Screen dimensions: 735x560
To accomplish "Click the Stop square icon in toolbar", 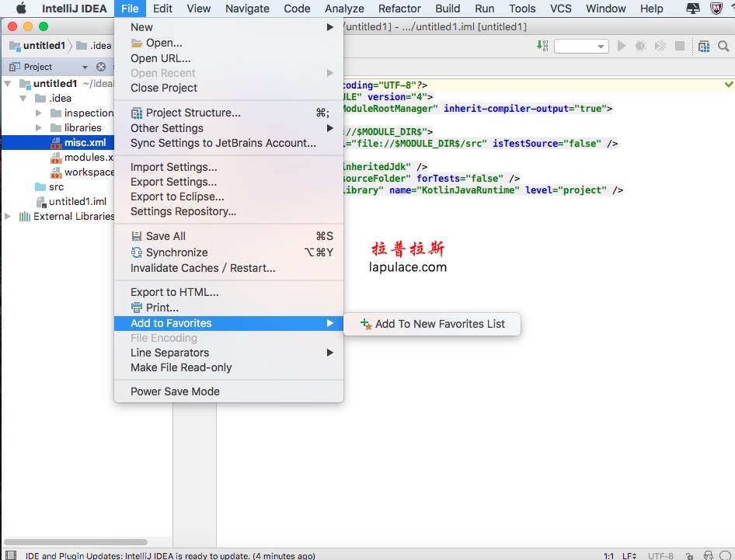I will [679, 46].
